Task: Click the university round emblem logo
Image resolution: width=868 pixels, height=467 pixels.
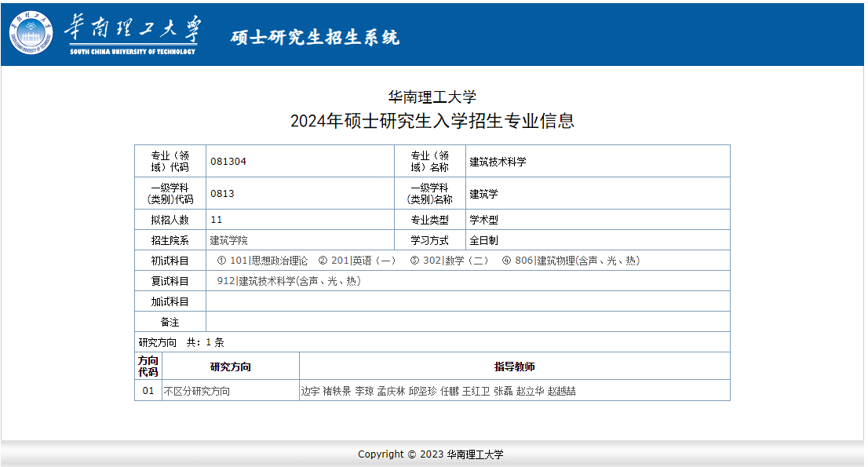Action: [x=31, y=33]
